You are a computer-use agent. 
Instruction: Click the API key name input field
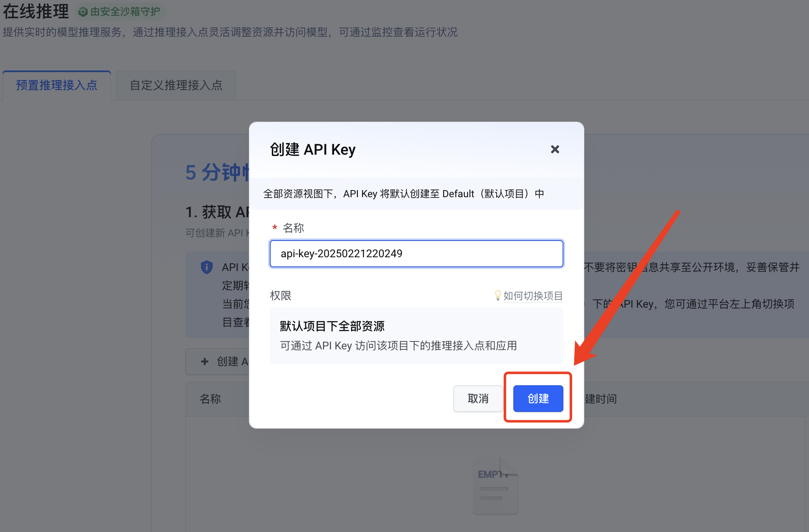tap(416, 253)
